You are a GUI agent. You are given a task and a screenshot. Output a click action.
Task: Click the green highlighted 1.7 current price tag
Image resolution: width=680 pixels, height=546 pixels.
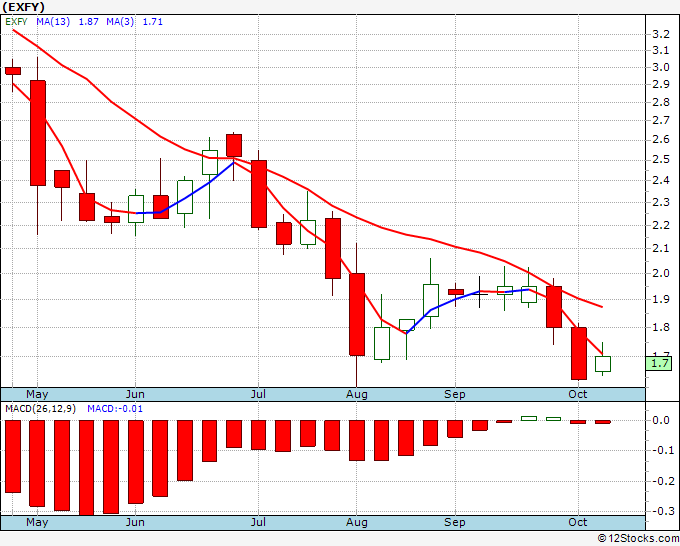pyautogui.click(x=659, y=363)
